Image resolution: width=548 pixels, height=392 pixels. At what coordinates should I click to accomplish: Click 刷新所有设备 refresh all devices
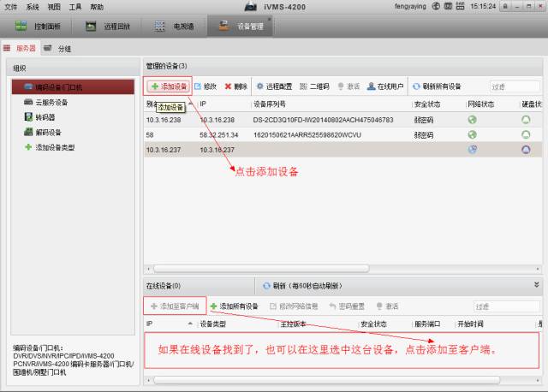click(437, 86)
